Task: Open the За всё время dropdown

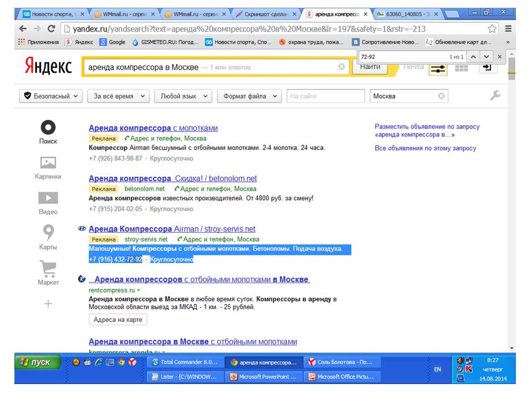Action: [x=119, y=96]
